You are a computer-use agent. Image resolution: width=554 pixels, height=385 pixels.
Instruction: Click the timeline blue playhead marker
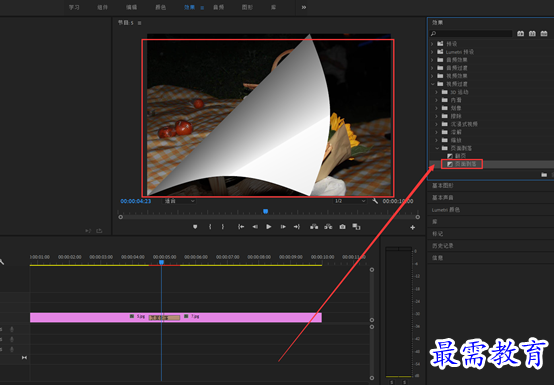[161, 262]
